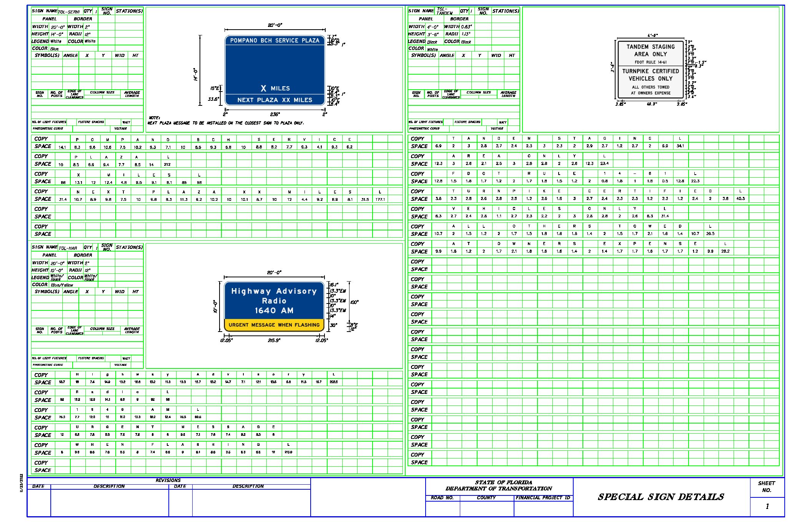Viewport: 812px width, 522px height.
Task: Click the 1640 AM legend text
Action: pos(274,310)
